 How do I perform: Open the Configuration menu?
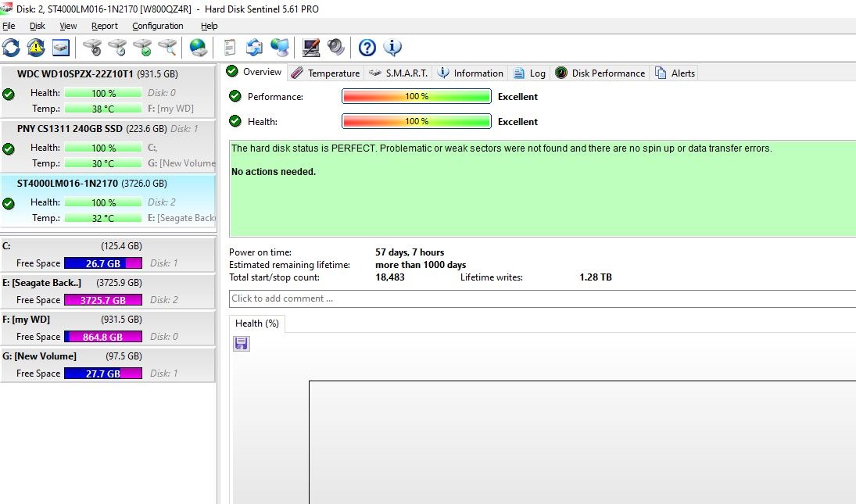pos(157,26)
